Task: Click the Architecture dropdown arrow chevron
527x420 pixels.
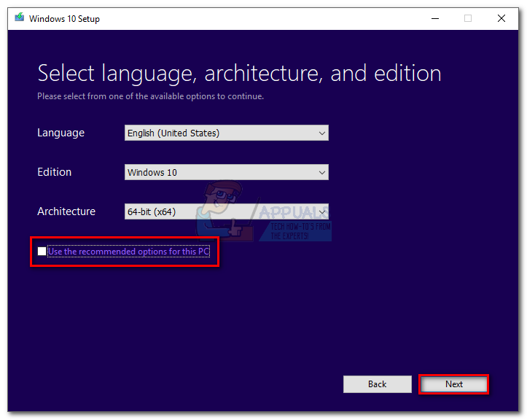Action: (321, 211)
